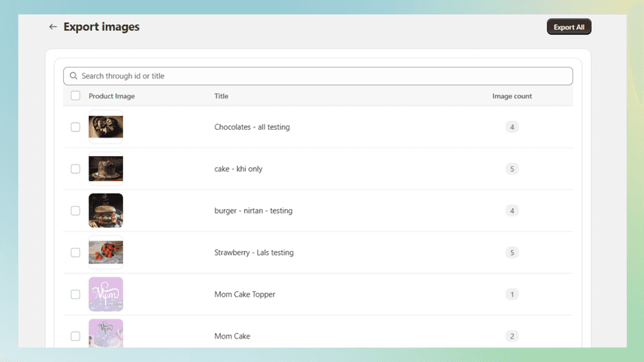Select the cake - khi only checkbox
The width and height of the screenshot is (644, 362).
coord(75,169)
